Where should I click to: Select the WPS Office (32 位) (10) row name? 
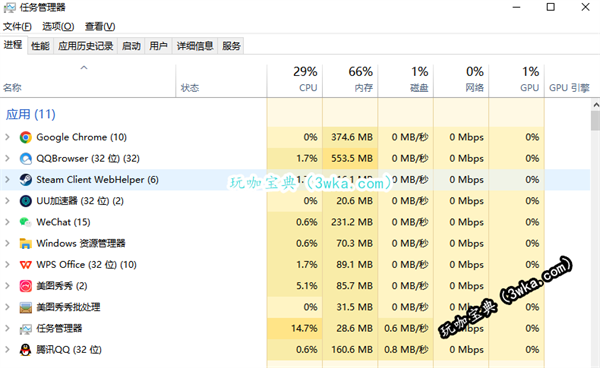point(86,265)
